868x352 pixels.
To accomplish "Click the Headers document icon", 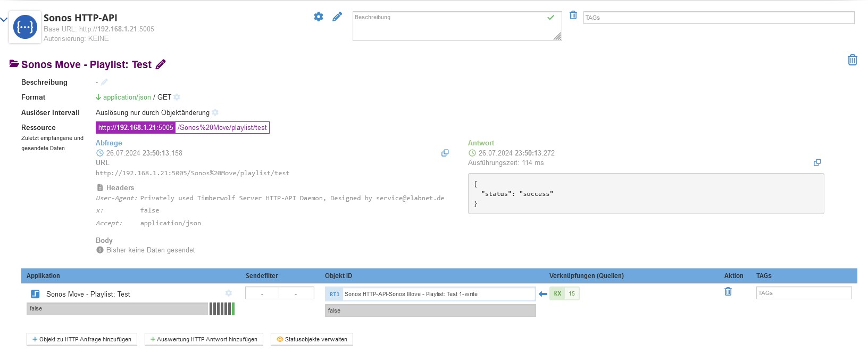I will click(100, 187).
